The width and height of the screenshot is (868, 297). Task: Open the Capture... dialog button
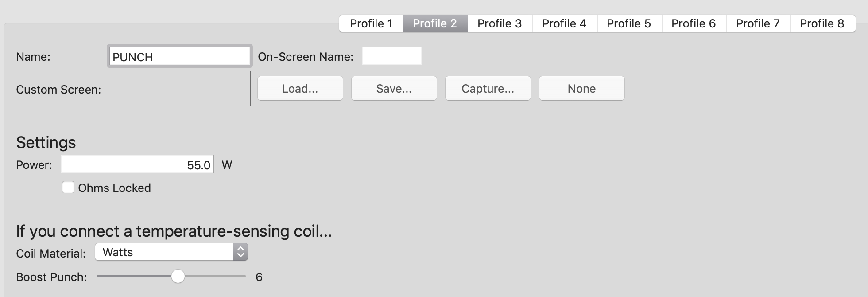488,89
